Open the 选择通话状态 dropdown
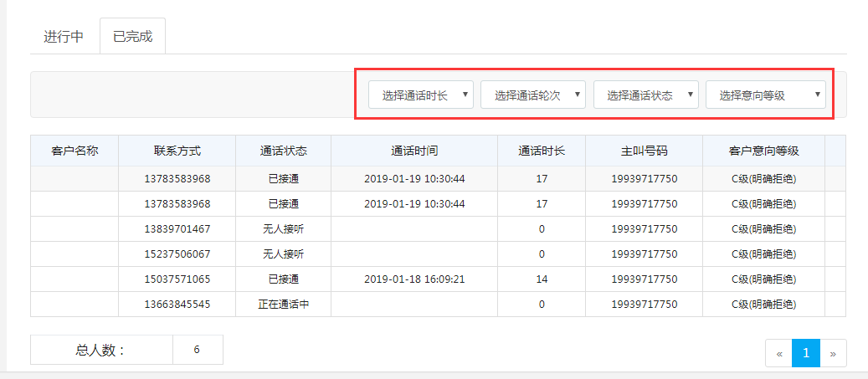 coord(646,95)
